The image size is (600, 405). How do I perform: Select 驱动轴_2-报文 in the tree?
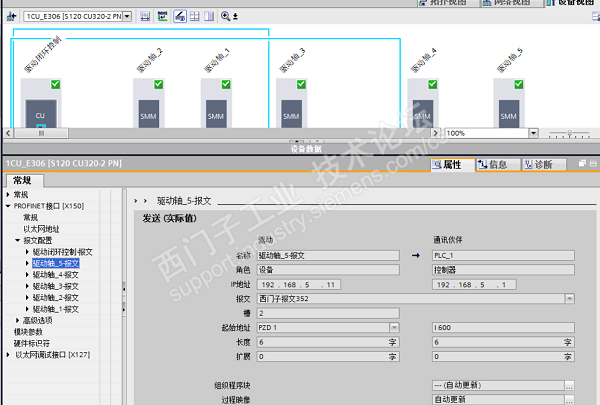pyautogui.click(x=56, y=297)
